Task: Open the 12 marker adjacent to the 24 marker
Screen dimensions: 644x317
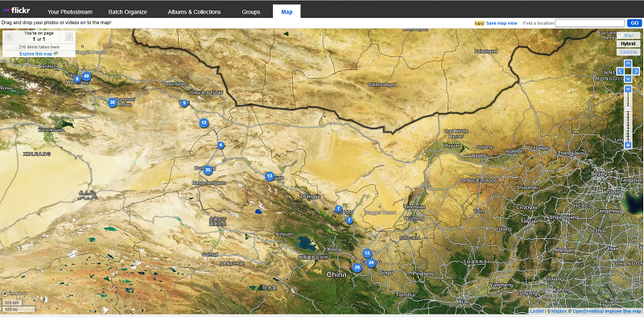Action: pos(367,253)
